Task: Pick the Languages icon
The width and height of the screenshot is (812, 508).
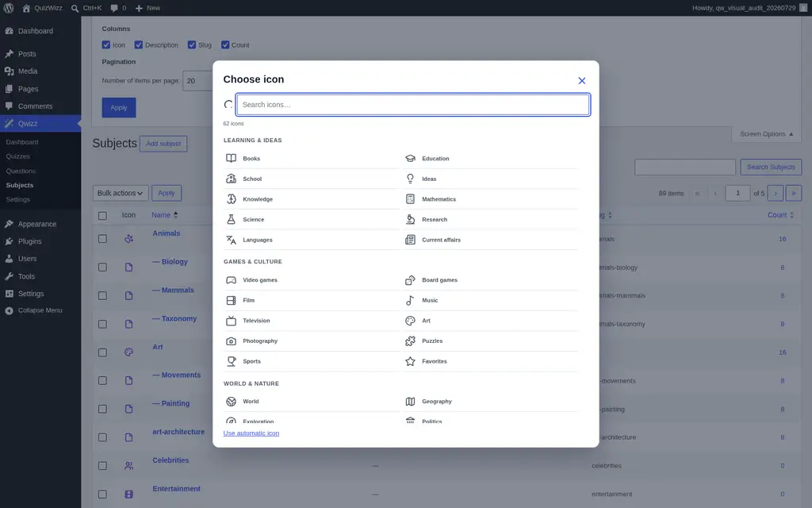Action: pos(311,240)
